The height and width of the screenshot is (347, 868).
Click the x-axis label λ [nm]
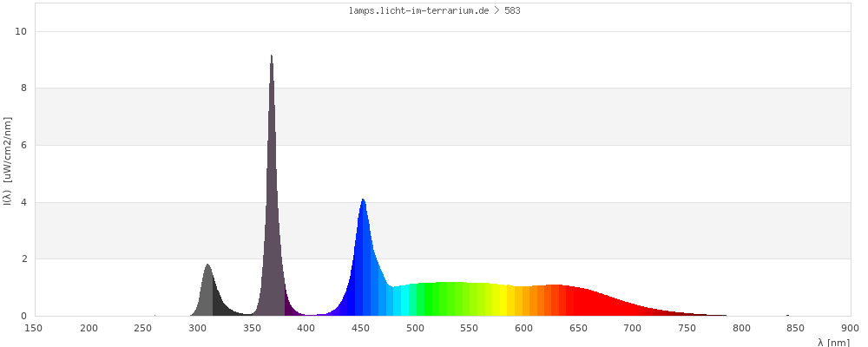833,343
